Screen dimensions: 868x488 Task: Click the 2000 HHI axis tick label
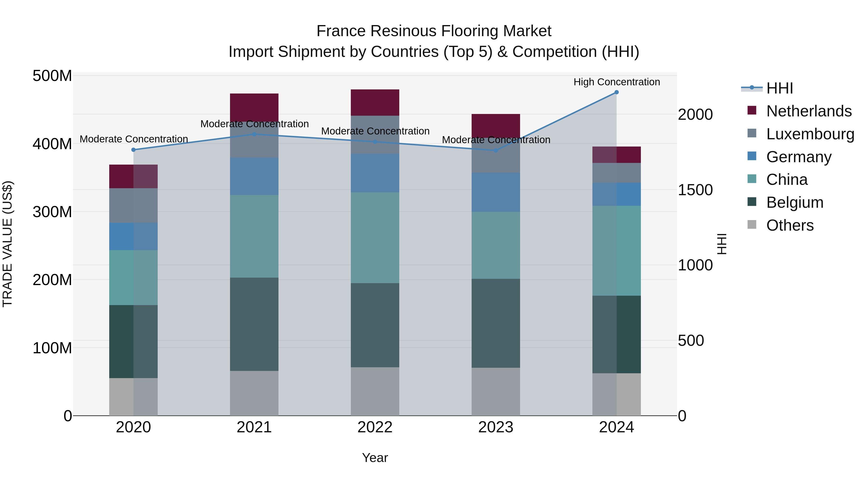[695, 114]
